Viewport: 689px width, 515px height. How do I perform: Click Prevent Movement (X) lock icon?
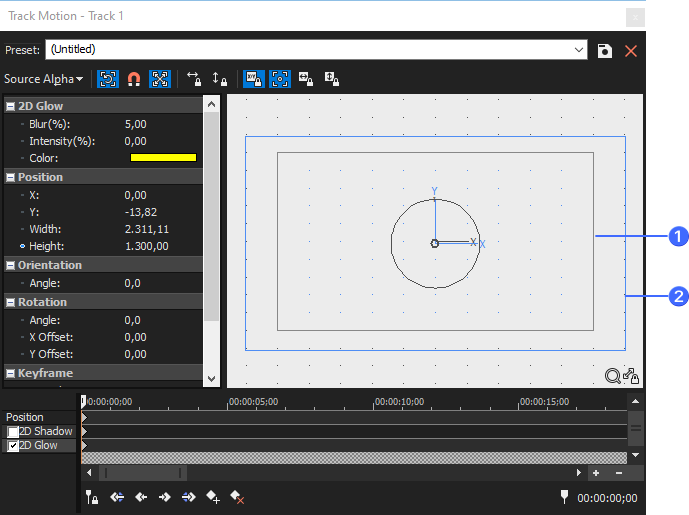coord(194,79)
